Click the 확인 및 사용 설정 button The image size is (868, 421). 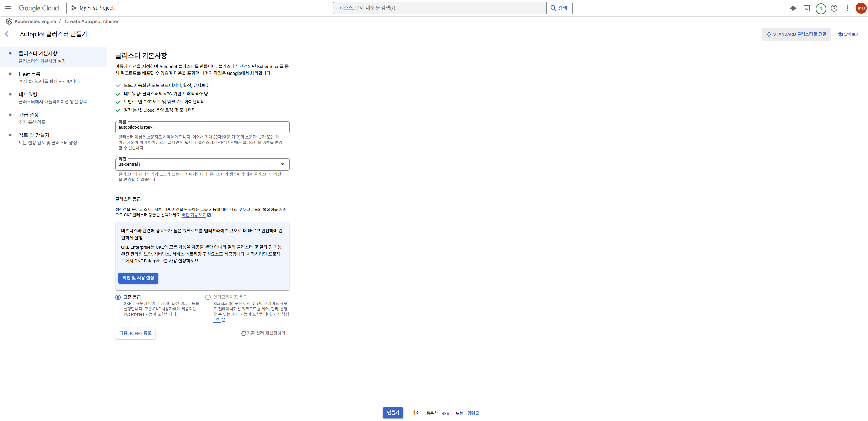tap(138, 278)
